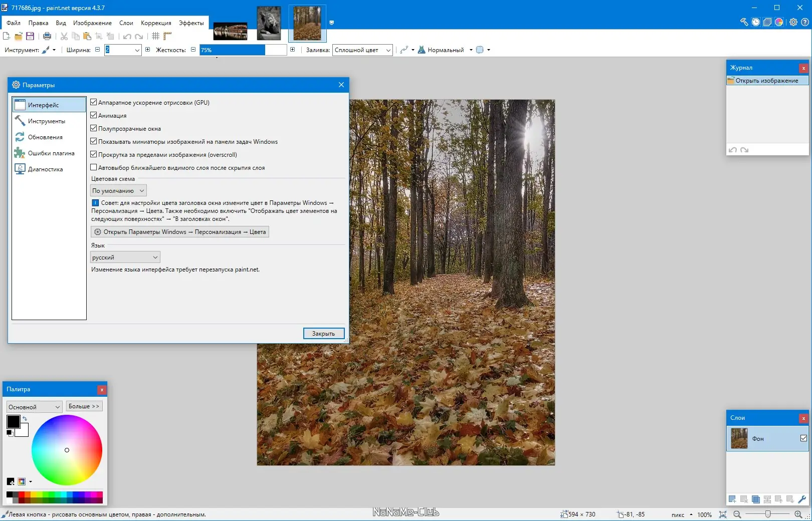Toggle taskbar thumbnails (миниатюры) checkbox
Image resolution: width=812 pixels, height=521 pixels.
pos(93,141)
